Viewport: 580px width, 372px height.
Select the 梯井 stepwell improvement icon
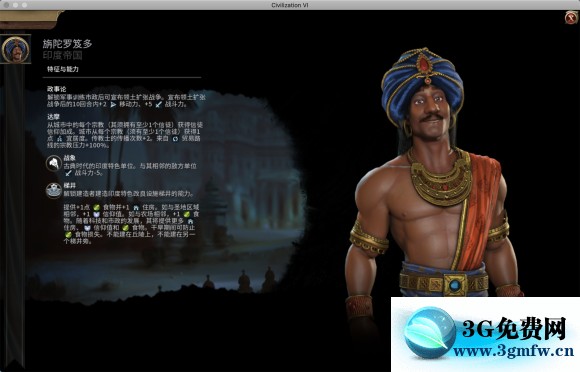pos(54,190)
